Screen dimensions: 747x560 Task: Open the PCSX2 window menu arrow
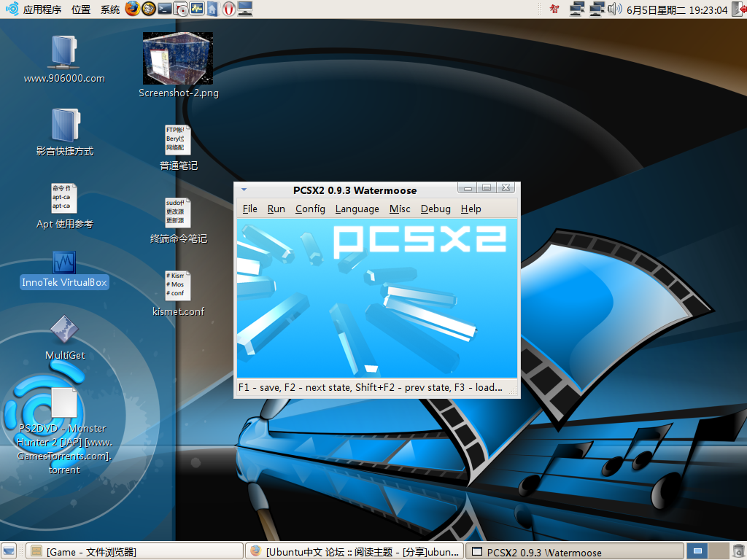point(244,190)
